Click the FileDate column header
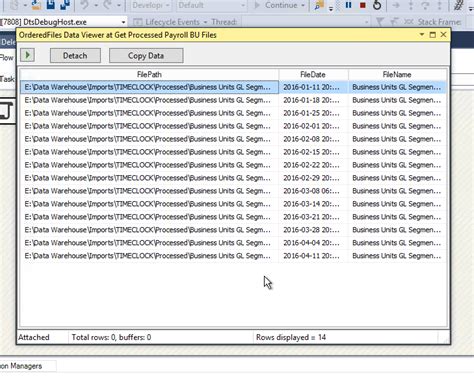The image size is (474, 377). [313, 74]
